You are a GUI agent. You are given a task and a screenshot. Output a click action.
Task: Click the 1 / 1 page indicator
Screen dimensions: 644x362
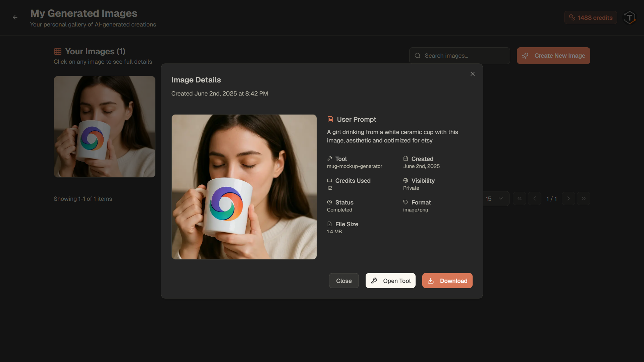coord(552,199)
